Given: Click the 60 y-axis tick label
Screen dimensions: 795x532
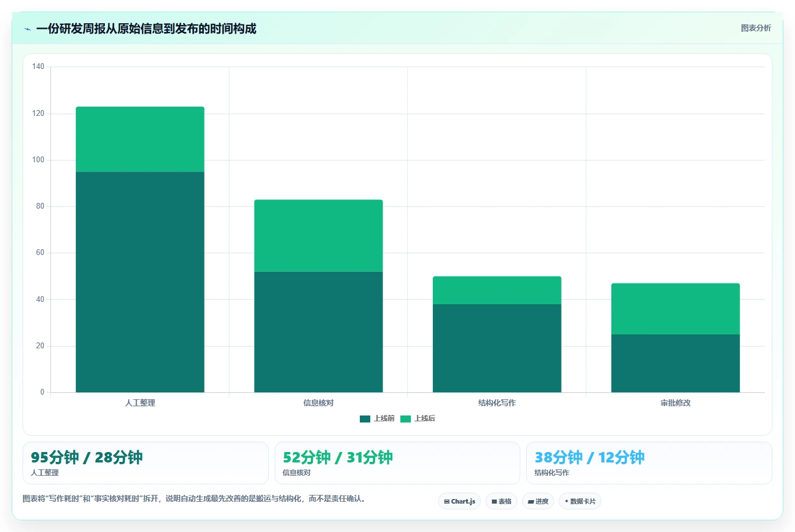Looking at the screenshot, I should (40, 253).
